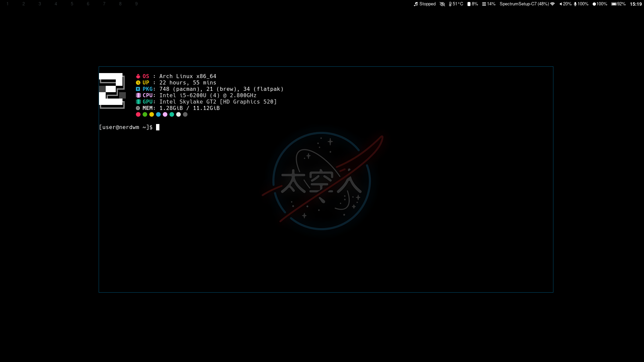Click the blue color dot
The image size is (644, 362).
(158, 115)
